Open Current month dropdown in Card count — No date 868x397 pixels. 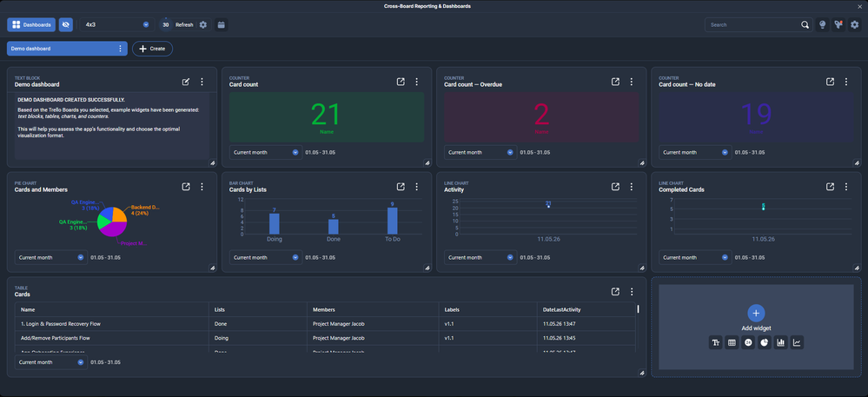click(695, 152)
